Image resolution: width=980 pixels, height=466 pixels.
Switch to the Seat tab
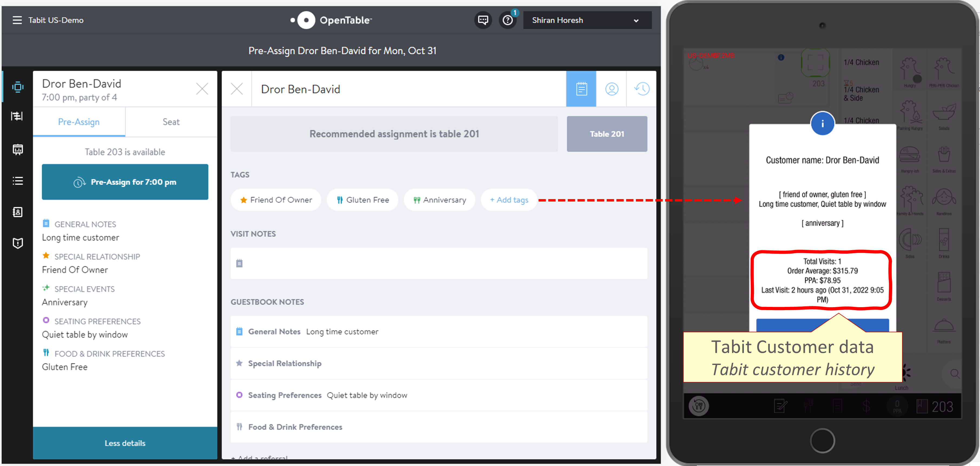pos(171,122)
